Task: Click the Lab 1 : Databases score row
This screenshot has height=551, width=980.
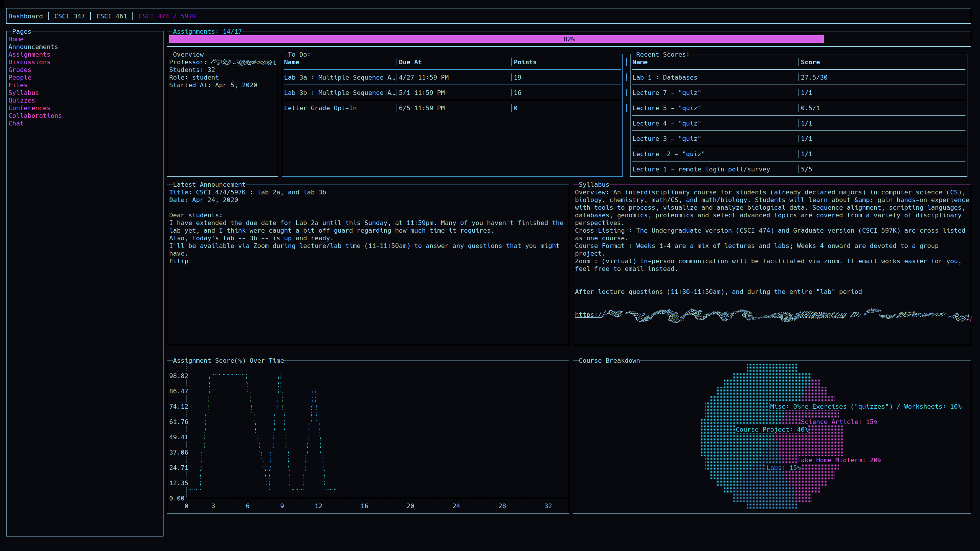Action: [x=665, y=77]
